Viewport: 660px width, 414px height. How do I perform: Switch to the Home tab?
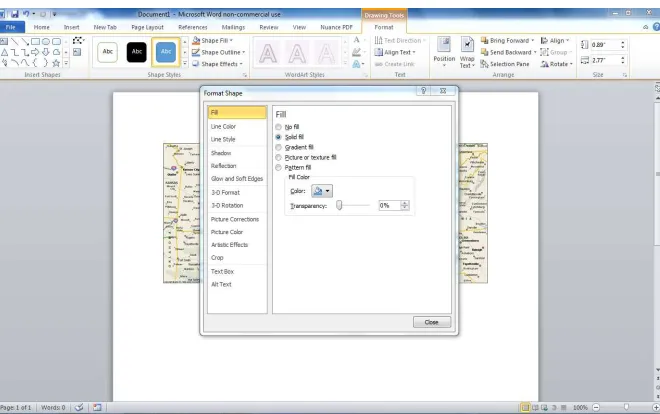click(x=41, y=27)
